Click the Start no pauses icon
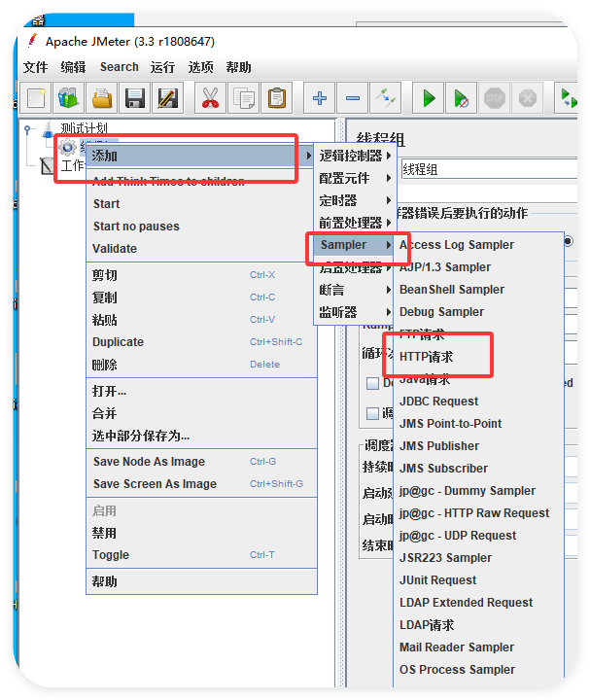The width and height of the screenshot is (590, 700). (x=461, y=98)
